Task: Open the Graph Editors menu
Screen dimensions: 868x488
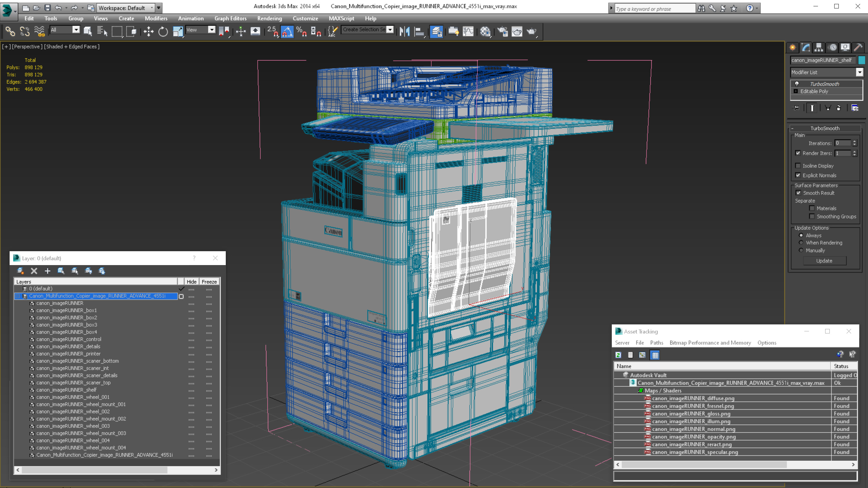Action: click(x=231, y=18)
